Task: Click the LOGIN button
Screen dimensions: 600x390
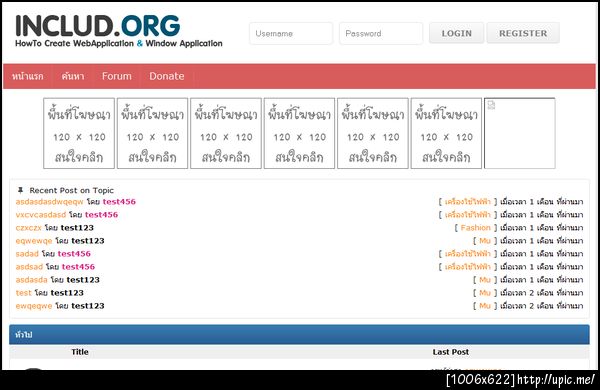Action: pyautogui.click(x=457, y=33)
